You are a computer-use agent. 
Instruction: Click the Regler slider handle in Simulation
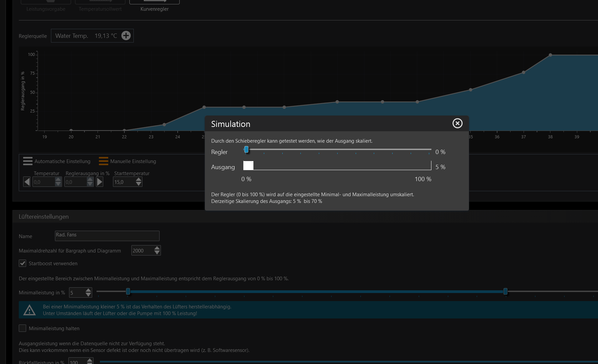coord(246,149)
